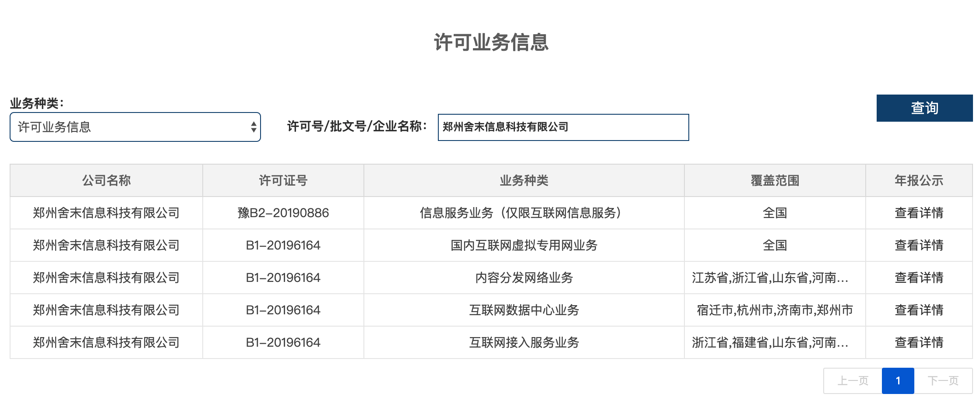Open the 业务种类 dropdown showing 许可业务信息
The height and width of the screenshot is (408, 980).
pos(135,127)
